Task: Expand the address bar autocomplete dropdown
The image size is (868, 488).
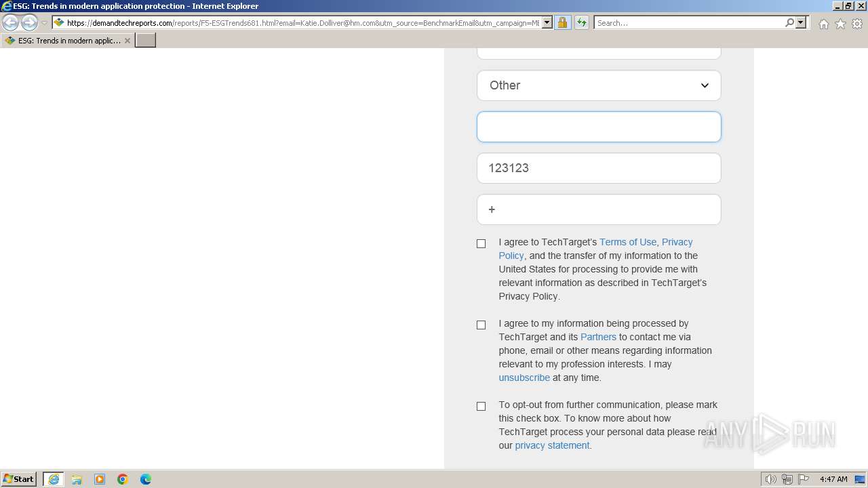Action: 547,23
